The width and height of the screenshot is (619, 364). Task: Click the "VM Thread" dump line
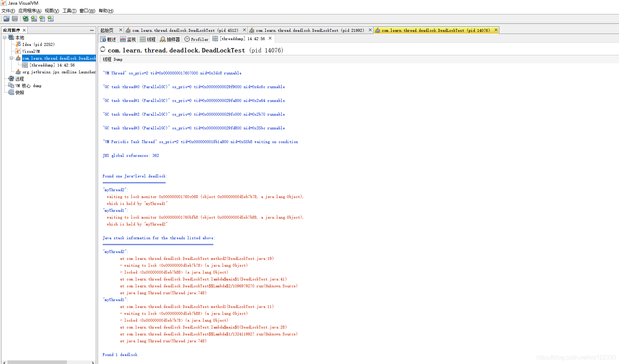(x=172, y=73)
